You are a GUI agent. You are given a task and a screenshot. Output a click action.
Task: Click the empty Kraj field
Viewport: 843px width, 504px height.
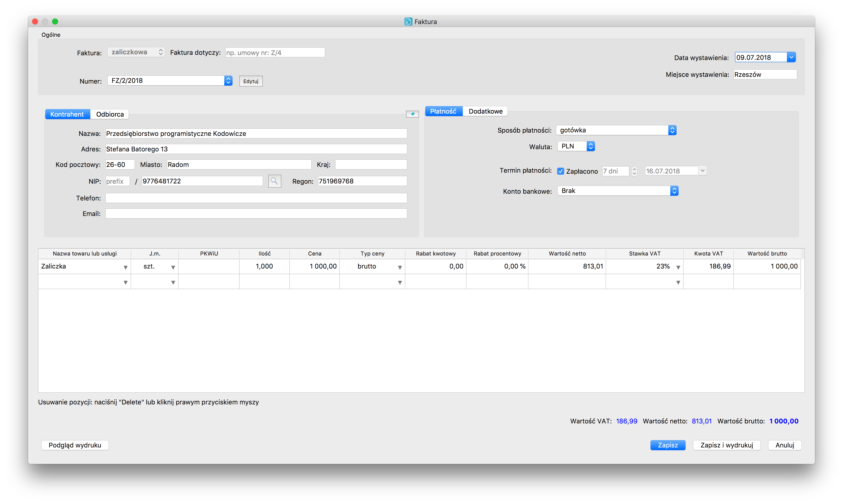pyautogui.click(x=371, y=165)
